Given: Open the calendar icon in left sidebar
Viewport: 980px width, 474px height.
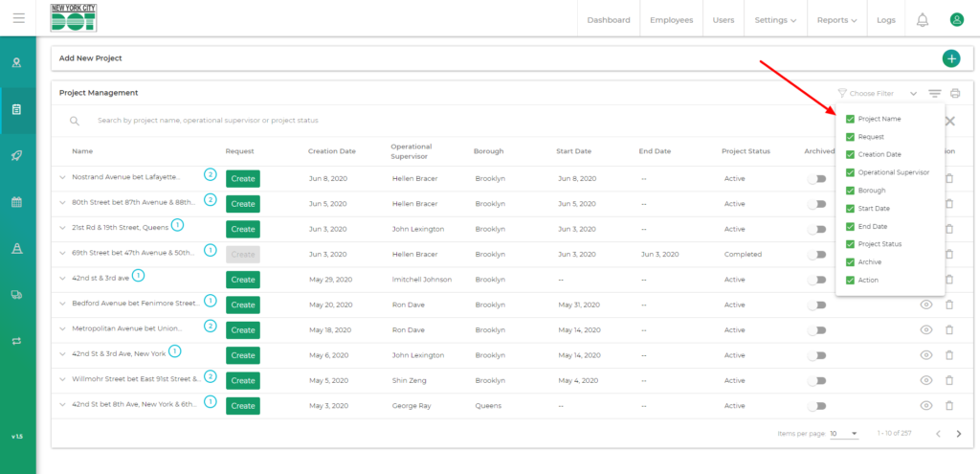Looking at the screenshot, I should pyautogui.click(x=16, y=202).
